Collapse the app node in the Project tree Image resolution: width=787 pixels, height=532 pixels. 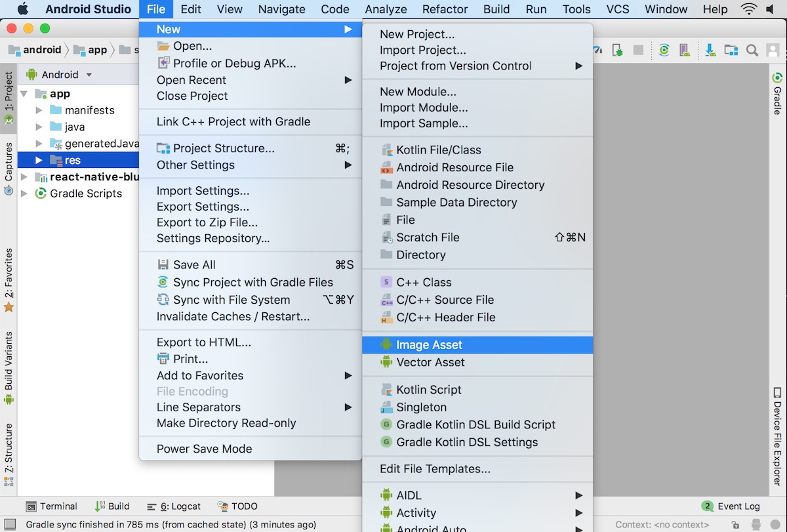[x=24, y=93]
